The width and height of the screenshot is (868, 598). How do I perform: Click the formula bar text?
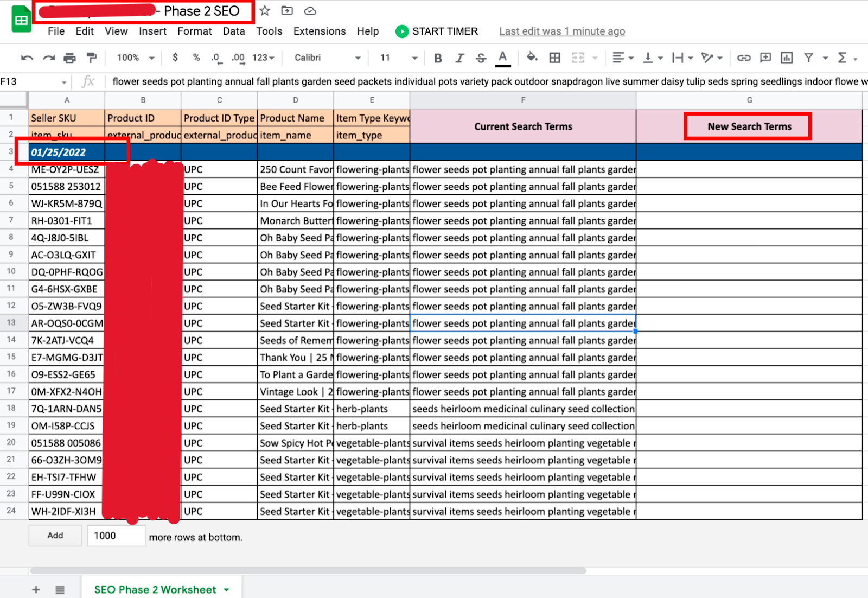489,81
